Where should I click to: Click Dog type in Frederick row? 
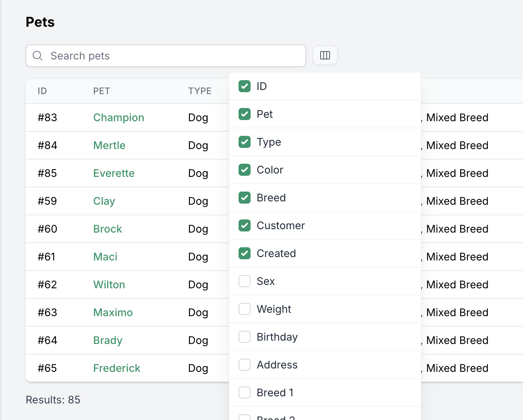click(x=198, y=368)
